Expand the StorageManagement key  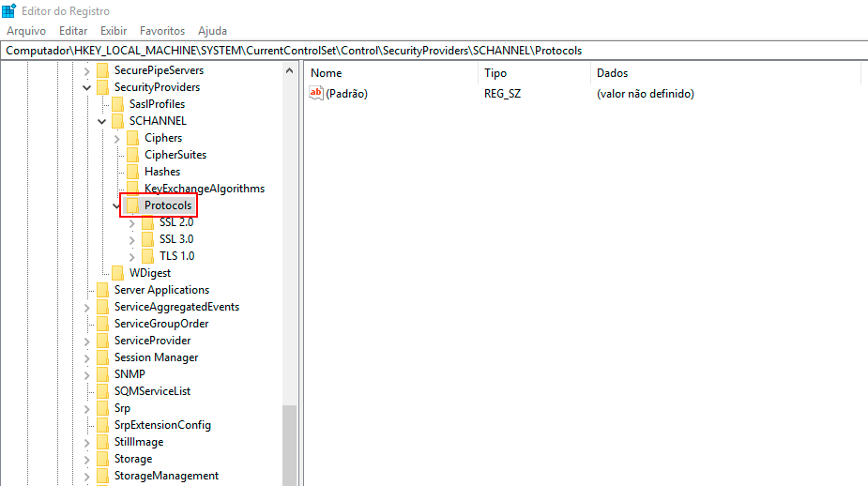coord(87,476)
